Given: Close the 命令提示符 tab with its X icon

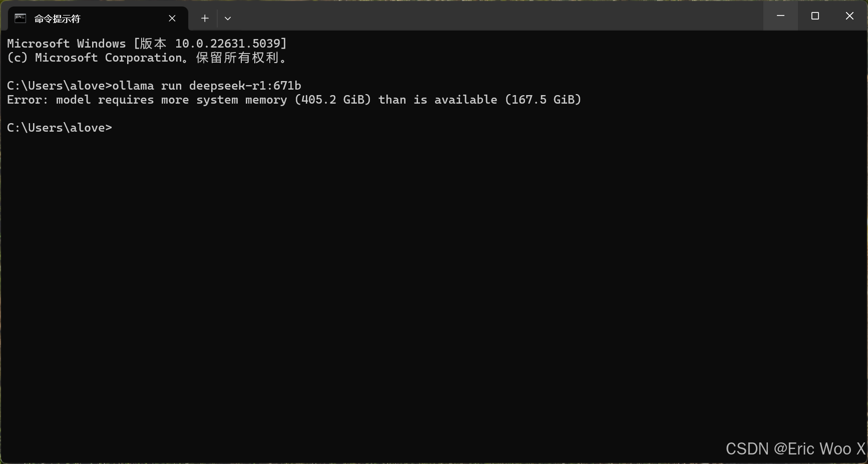Looking at the screenshot, I should pos(172,18).
